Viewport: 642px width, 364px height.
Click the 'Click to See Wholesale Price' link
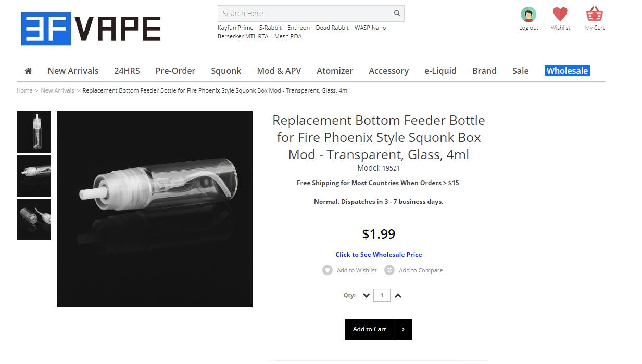[x=379, y=255]
